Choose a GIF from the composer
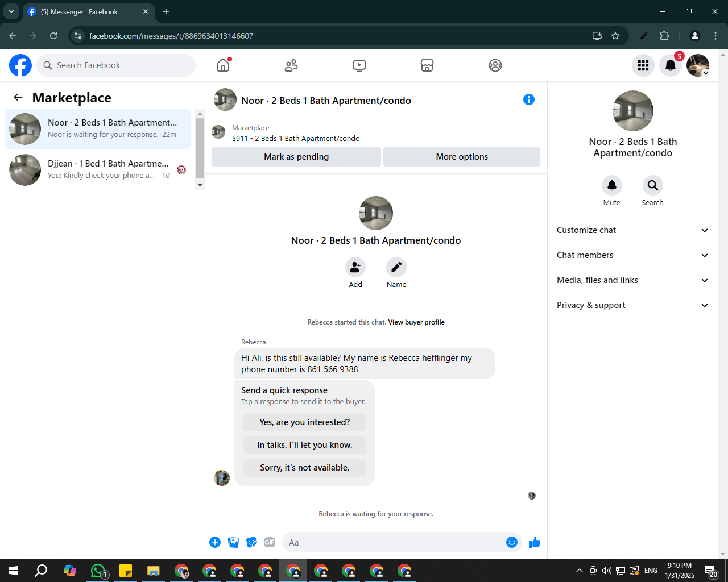This screenshot has width=728, height=582. tap(270, 542)
